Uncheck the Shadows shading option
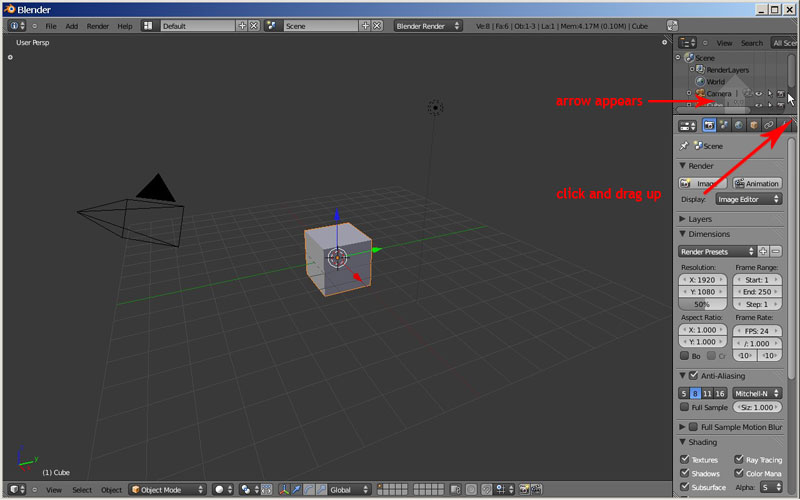Screen dimensions: 800x500 tap(685, 473)
